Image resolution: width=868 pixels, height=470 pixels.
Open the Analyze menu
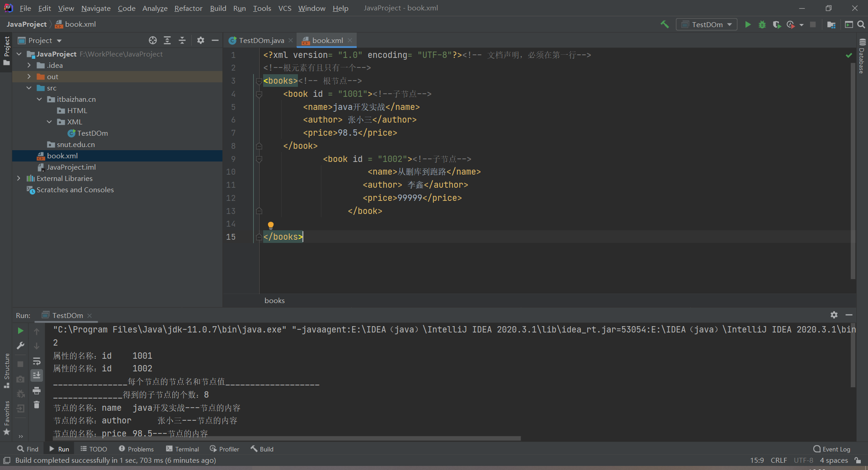(x=155, y=8)
